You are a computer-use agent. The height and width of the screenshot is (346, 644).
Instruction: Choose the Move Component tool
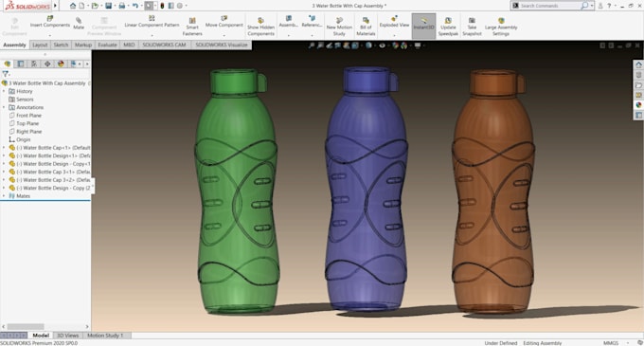(x=224, y=22)
